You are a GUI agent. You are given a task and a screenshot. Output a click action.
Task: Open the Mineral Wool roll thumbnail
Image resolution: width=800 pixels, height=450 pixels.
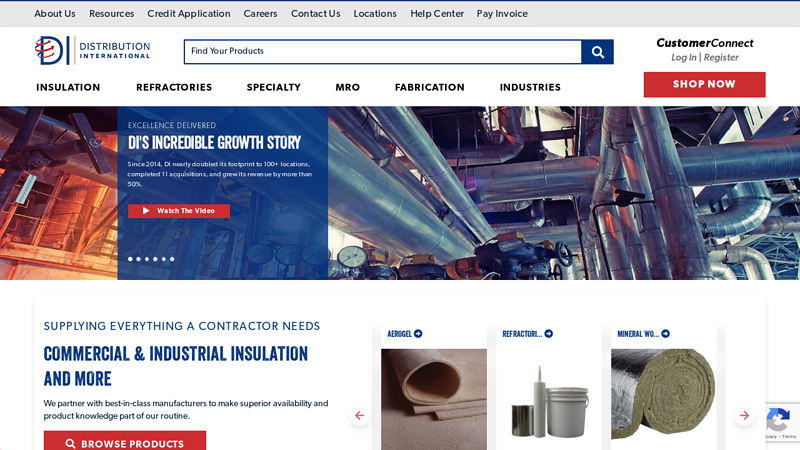[664, 399]
